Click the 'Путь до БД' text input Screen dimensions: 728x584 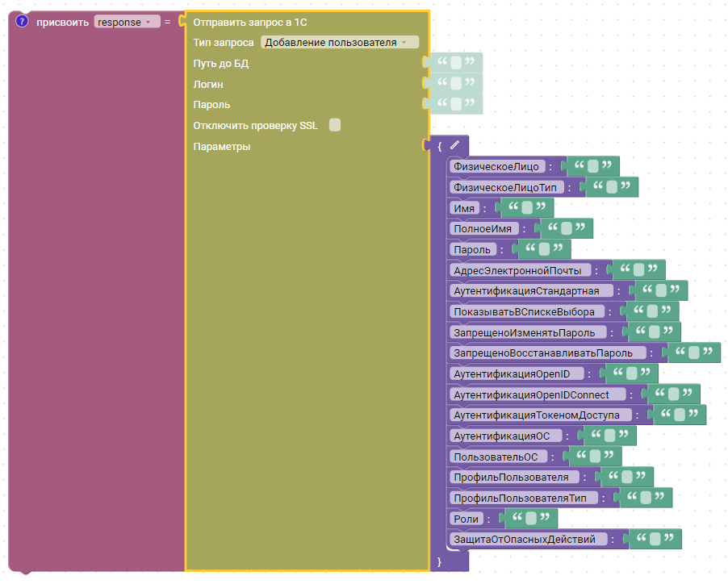457,63
